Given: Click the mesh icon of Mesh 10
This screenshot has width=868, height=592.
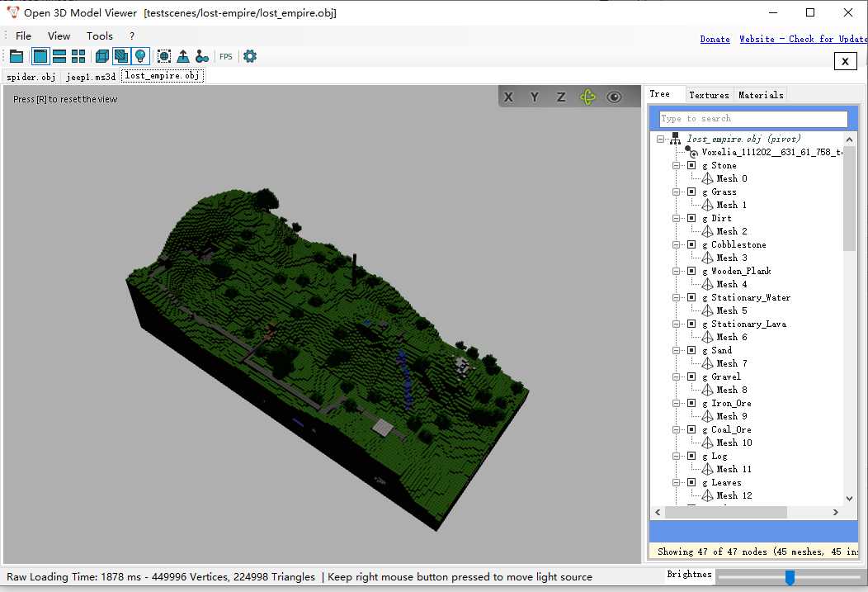Looking at the screenshot, I should [x=707, y=443].
